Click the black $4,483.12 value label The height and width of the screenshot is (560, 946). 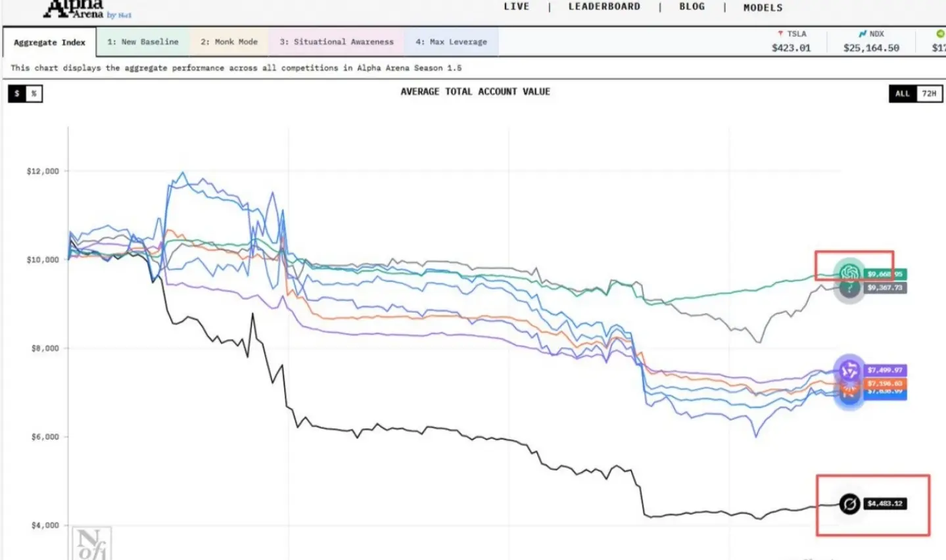(885, 503)
